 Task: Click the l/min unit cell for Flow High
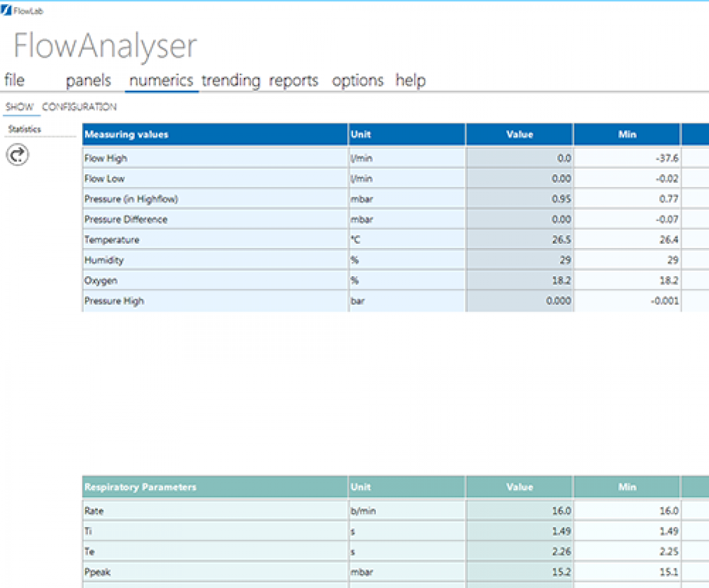click(407, 158)
